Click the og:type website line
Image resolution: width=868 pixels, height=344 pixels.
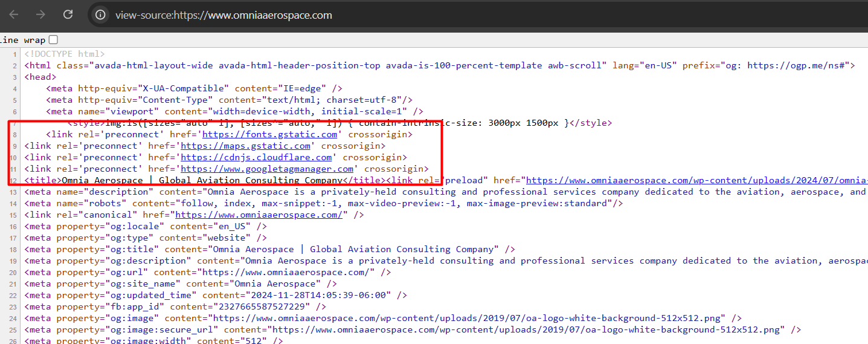coord(146,238)
